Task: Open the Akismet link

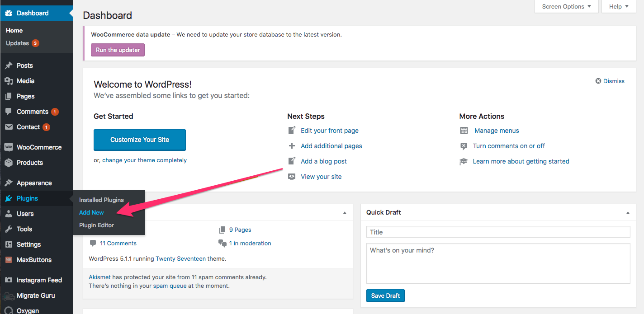Action: click(x=99, y=277)
